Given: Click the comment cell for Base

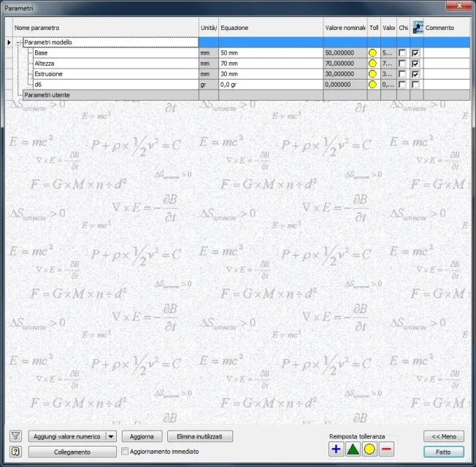Looking at the screenshot, I should point(447,53).
